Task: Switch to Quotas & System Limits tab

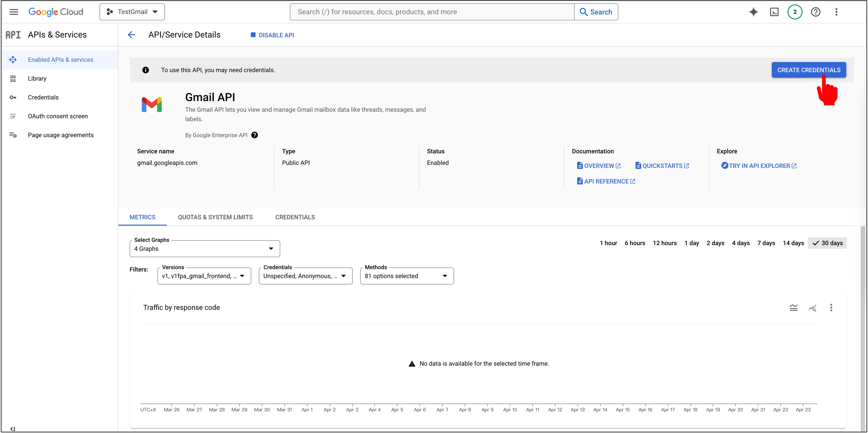Action: coord(215,217)
